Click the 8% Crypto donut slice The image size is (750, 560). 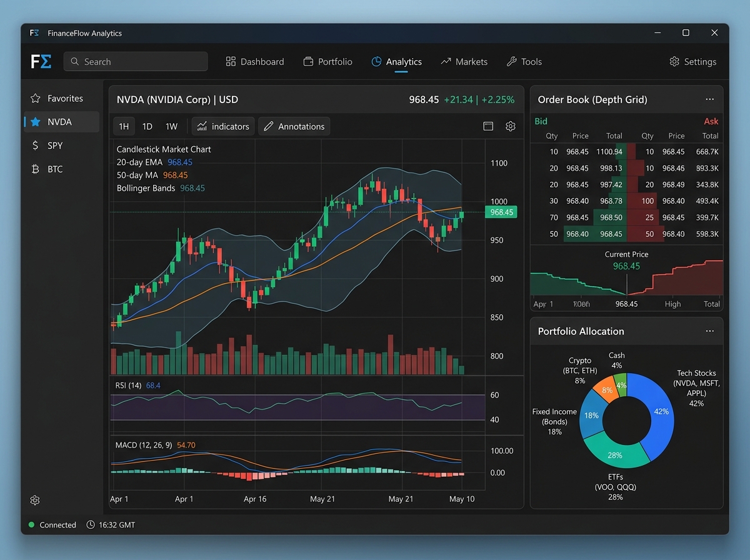606,390
